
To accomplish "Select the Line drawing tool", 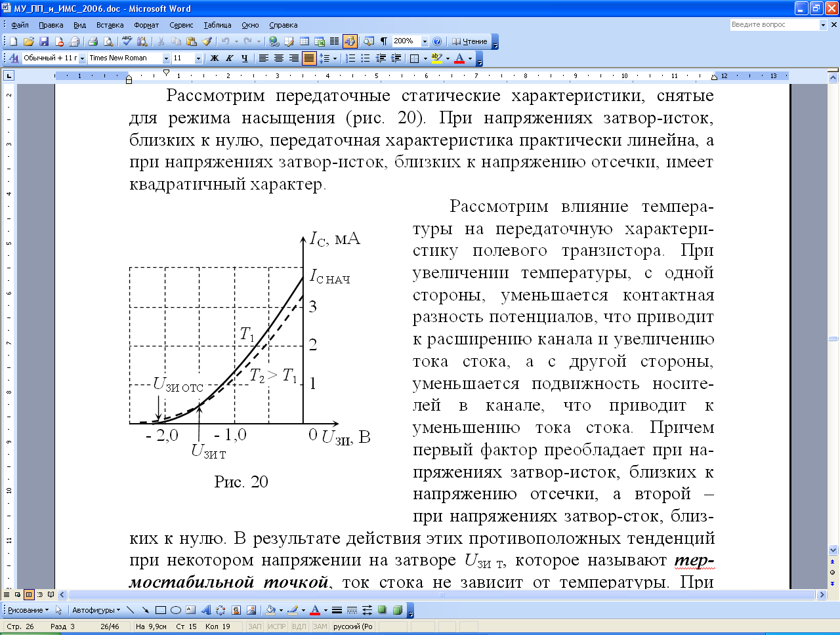I will click(x=130, y=610).
